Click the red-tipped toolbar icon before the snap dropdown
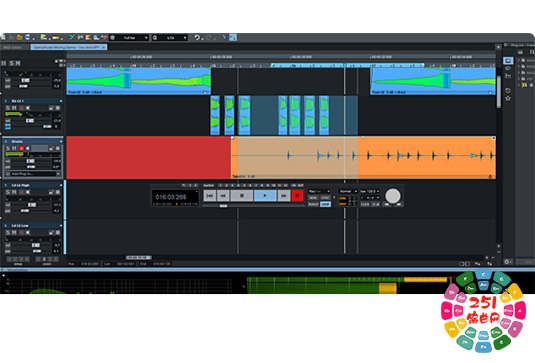 coord(104,37)
